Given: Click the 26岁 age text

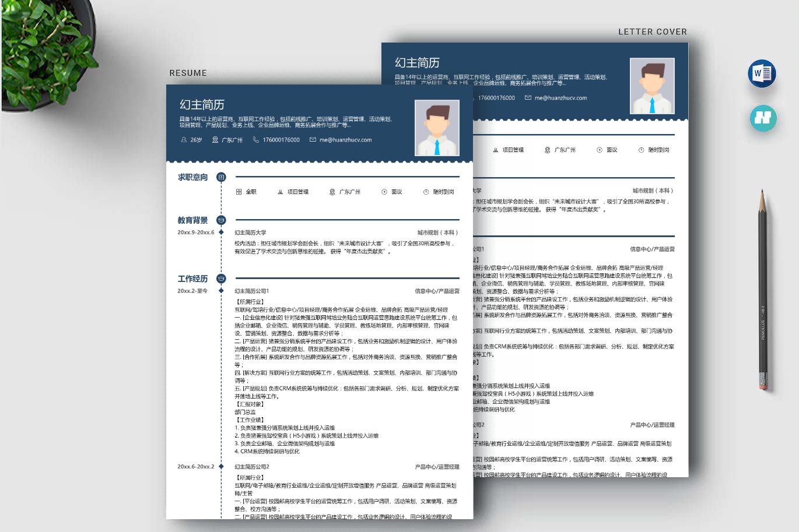Looking at the screenshot, I should [197, 140].
